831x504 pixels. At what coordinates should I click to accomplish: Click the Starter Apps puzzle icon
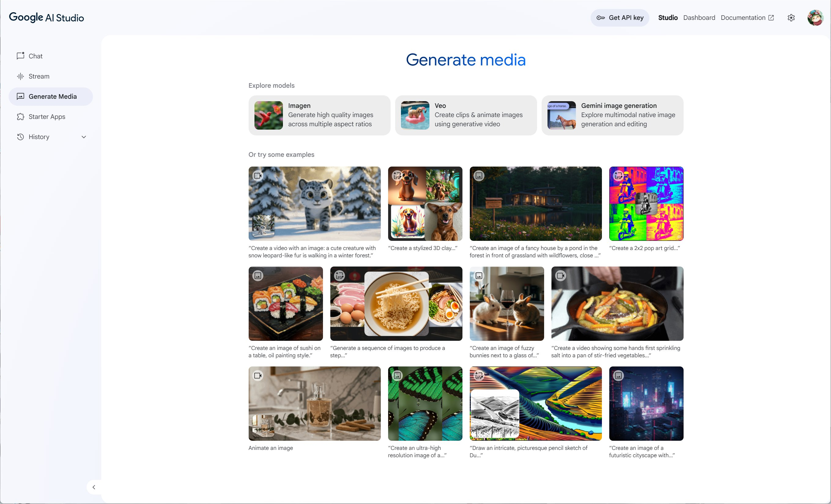click(x=20, y=117)
